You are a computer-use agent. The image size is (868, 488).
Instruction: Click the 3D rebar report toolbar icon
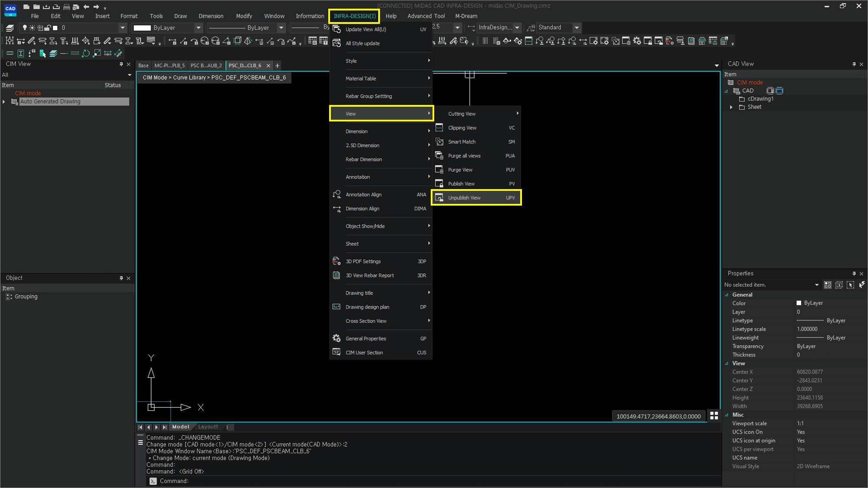click(691, 41)
